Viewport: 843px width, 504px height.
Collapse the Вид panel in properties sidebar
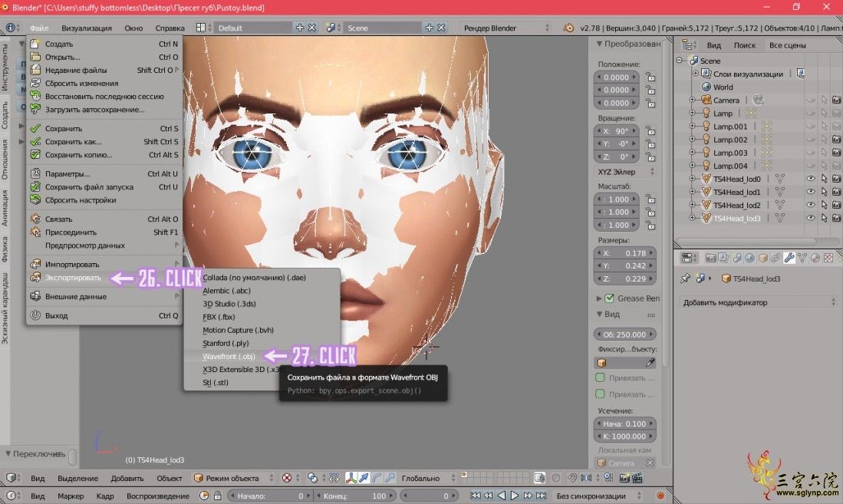click(x=599, y=314)
